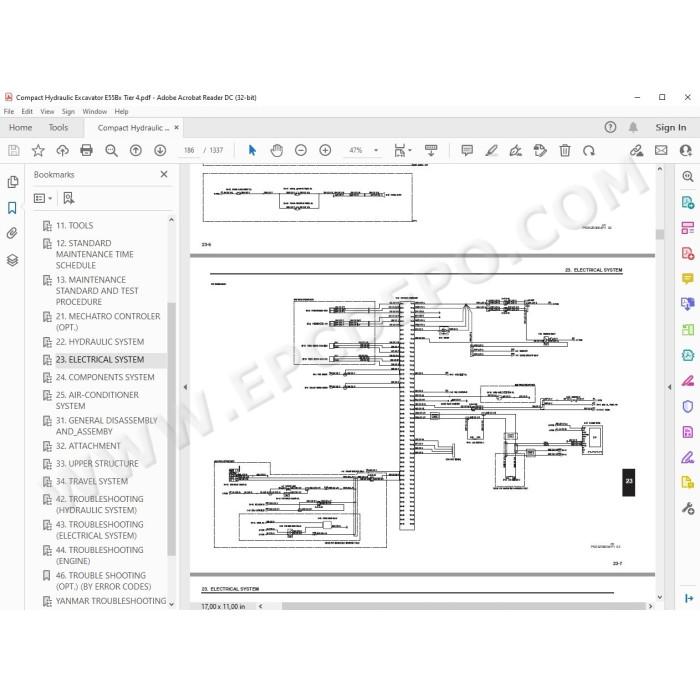Screen dimensions: 700x700
Task: Open the attachments paperclip panel
Action: point(12,233)
